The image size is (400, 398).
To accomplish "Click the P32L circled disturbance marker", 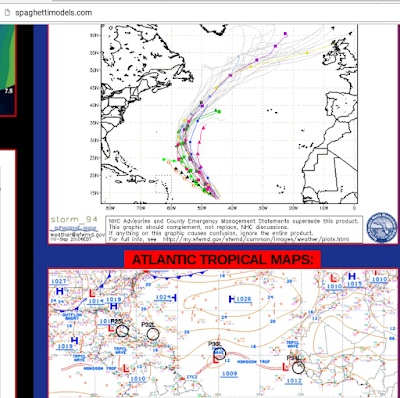I will pos(153,334).
